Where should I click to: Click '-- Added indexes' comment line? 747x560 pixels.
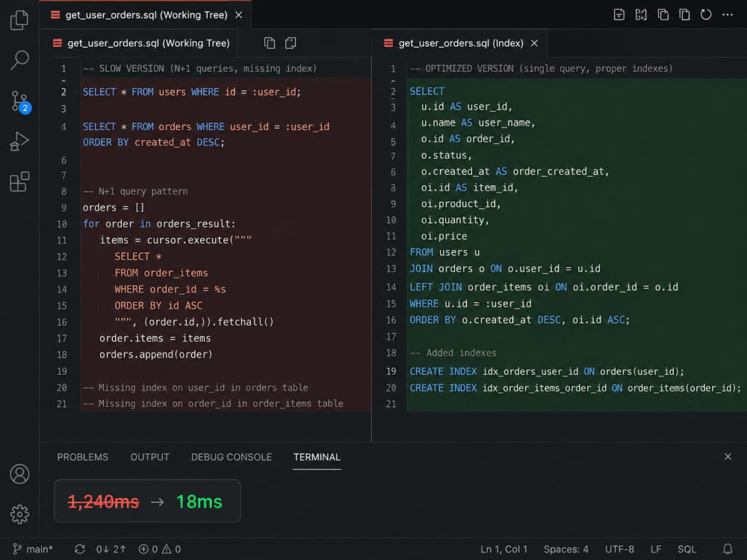pyautogui.click(x=453, y=353)
